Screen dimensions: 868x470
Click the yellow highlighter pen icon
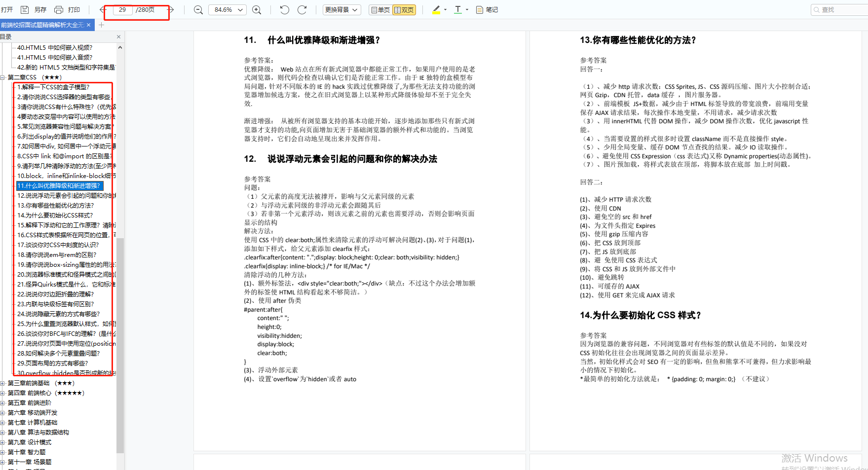(436, 10)
